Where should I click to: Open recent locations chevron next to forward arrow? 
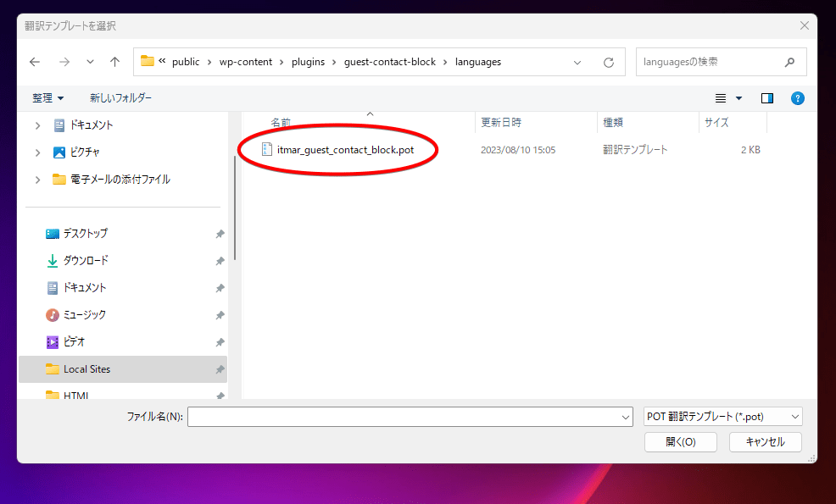point(90,63)
